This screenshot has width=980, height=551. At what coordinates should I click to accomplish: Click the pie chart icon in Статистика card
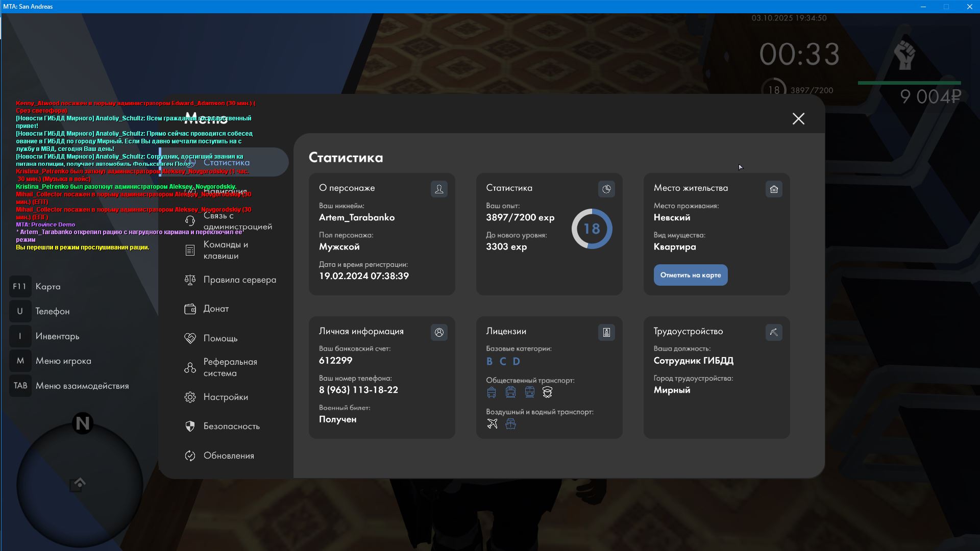606,189
